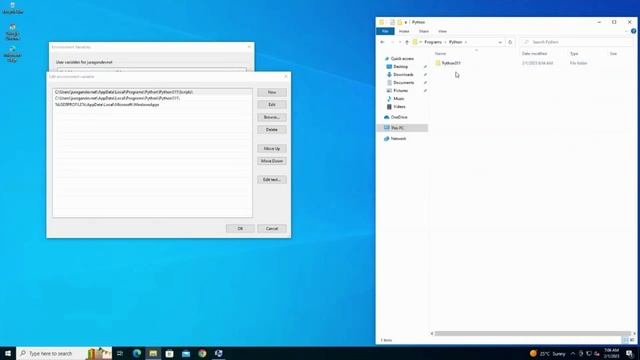Click the Move Down button

click(272, 161)
